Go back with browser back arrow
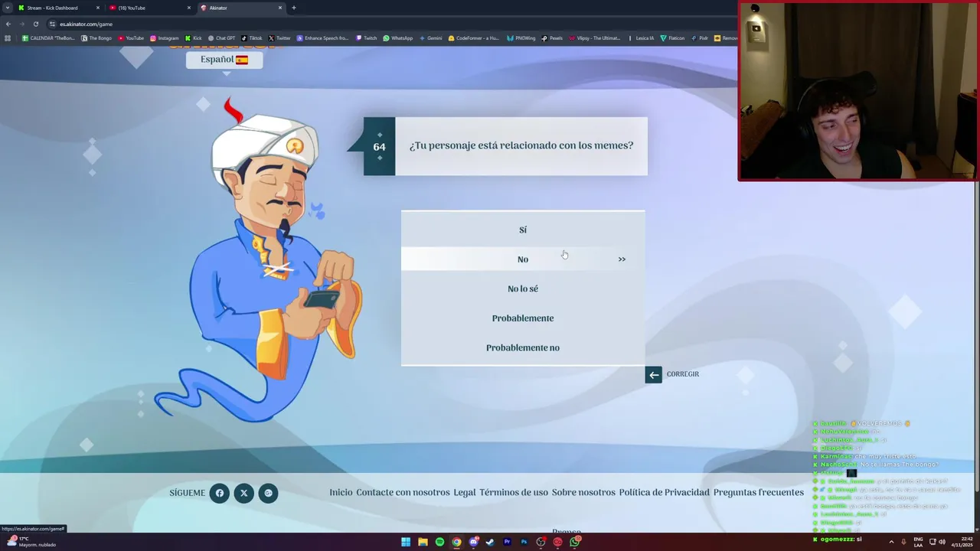The image size is (980, 551). [x=8, y=24]
